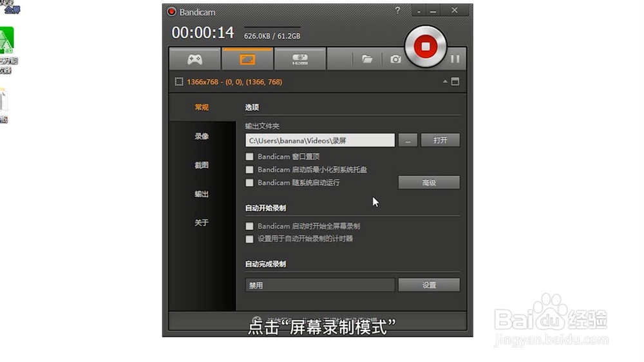644x362 pixels.
Task: Open the 截图 settings tab
Action: 202,165
